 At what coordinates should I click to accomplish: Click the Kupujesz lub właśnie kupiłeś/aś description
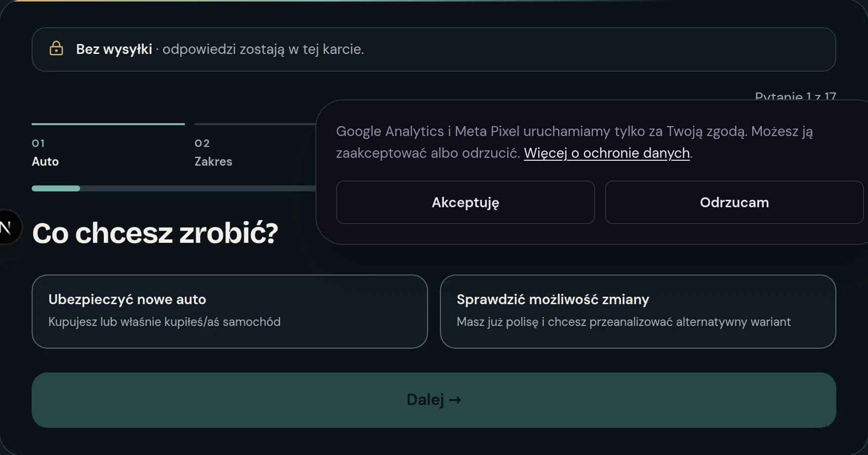pos(165,322)
